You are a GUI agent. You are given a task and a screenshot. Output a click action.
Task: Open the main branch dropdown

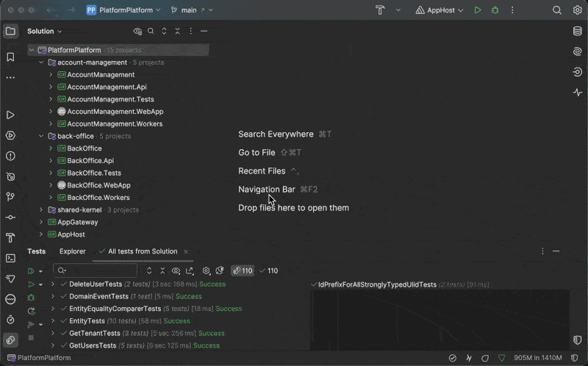coord(192,10)
